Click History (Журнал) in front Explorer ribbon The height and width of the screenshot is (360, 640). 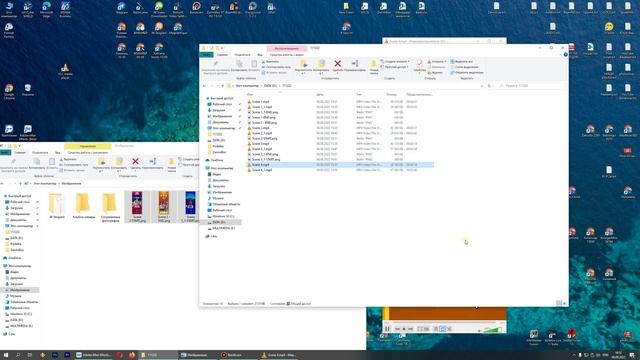435,72
